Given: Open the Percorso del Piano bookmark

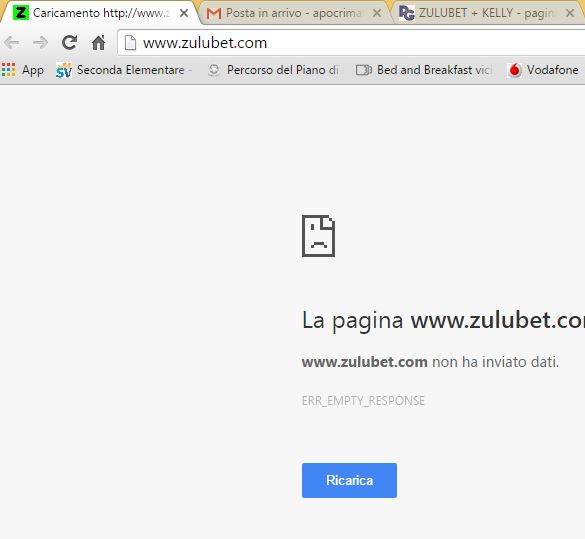Looking at the screenshot, I should click(273, 70).
